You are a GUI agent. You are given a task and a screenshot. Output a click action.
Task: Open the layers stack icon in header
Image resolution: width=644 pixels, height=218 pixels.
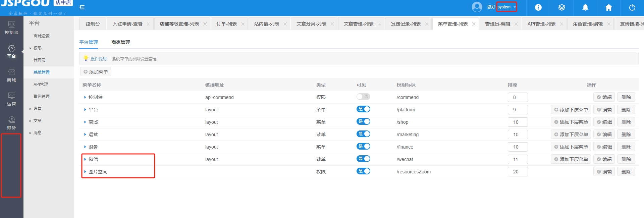[x=561, y=7]
